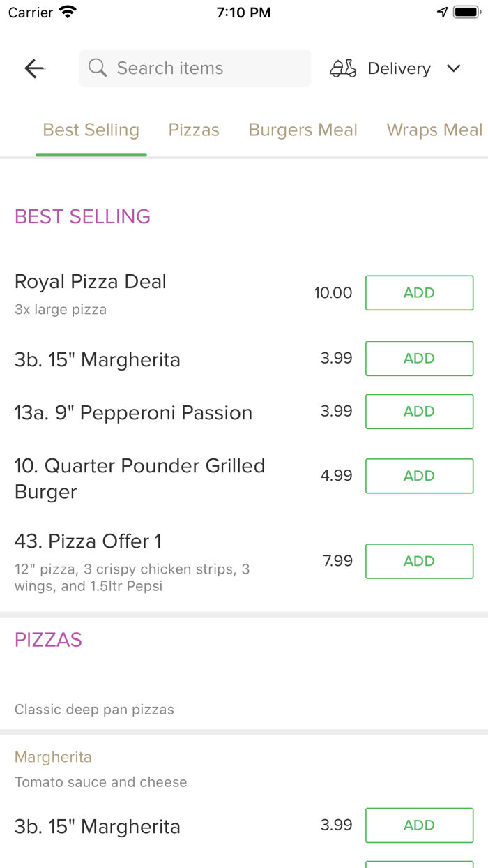The width and height of the screenshot is (488, 868).
Task: Add the 9" Pepperoni Passion
Action: pyautogui.click(x=419, y=411)
